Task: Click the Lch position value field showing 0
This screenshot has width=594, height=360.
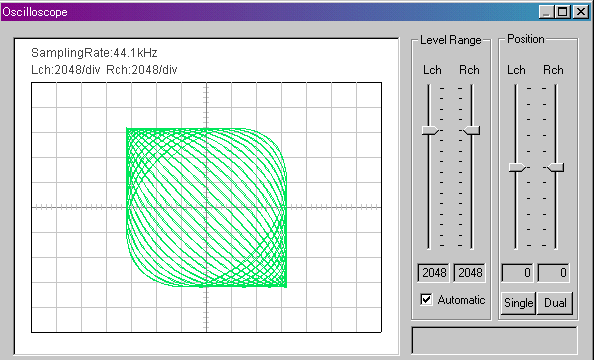Action: point(517,272)
